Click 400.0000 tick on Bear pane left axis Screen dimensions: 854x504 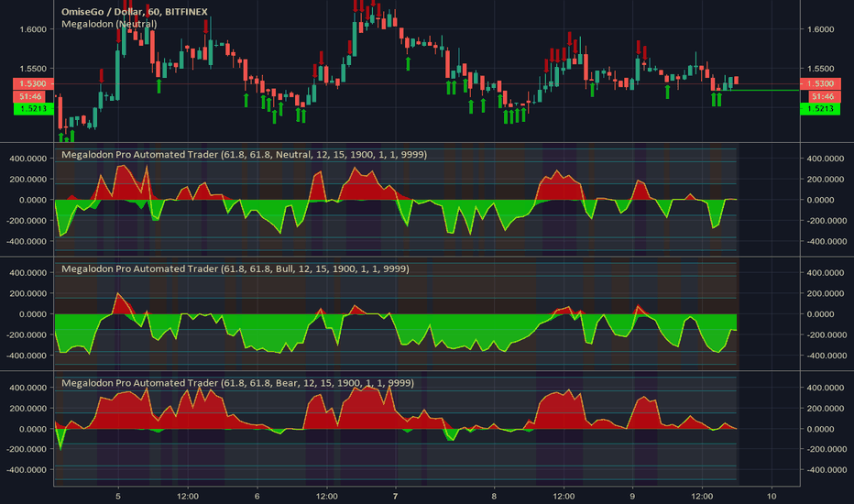(27, 388)
